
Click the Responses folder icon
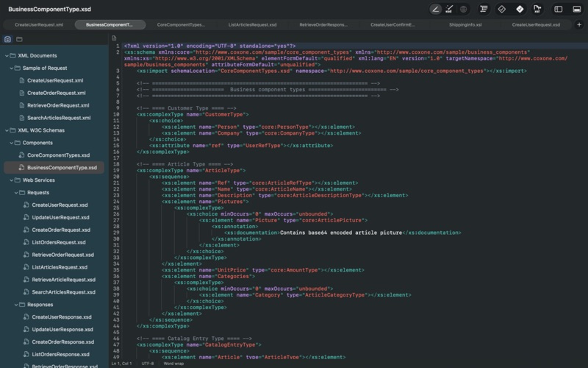(x=22, y=305)
